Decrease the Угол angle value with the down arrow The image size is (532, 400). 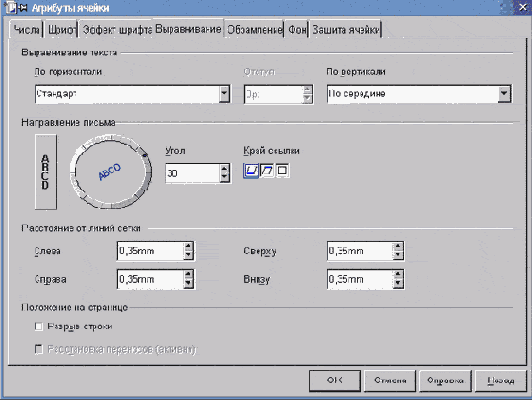(x=225, y=177)
